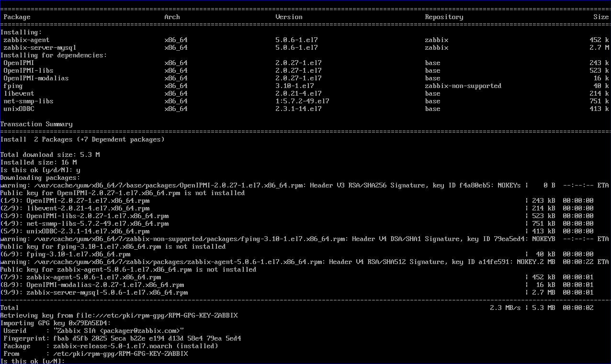Click 'Downloading packages:' line
Screen dimensions: 611x364
(x=40, y=178)
